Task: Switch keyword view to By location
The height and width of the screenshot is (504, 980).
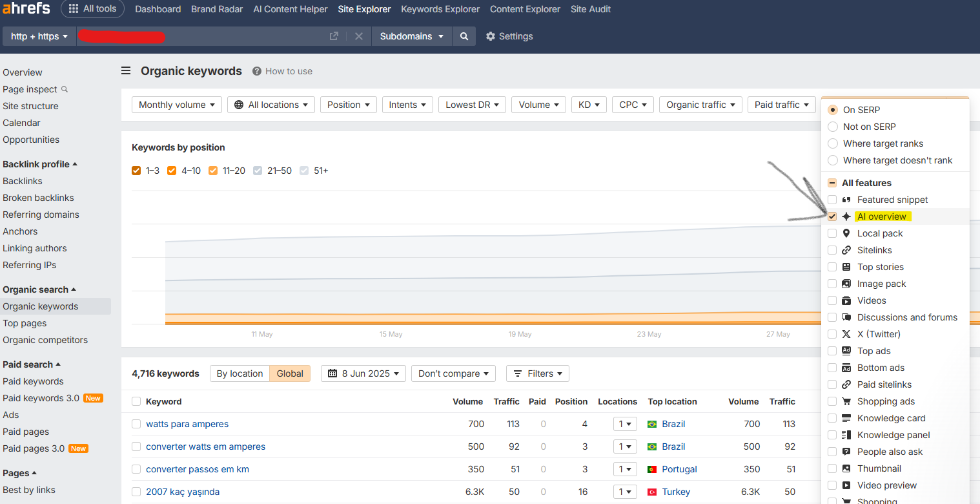Action: pyautogui.click(x=240, y=373)
